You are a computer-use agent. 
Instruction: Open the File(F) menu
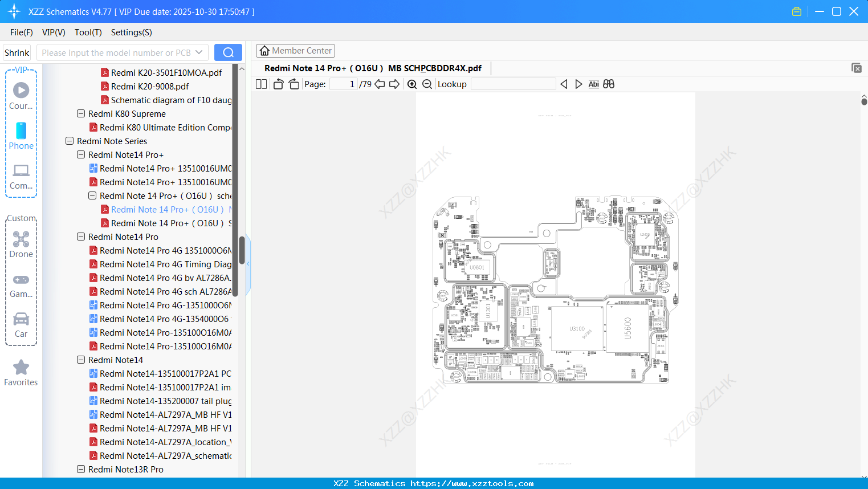pos(22,32)
